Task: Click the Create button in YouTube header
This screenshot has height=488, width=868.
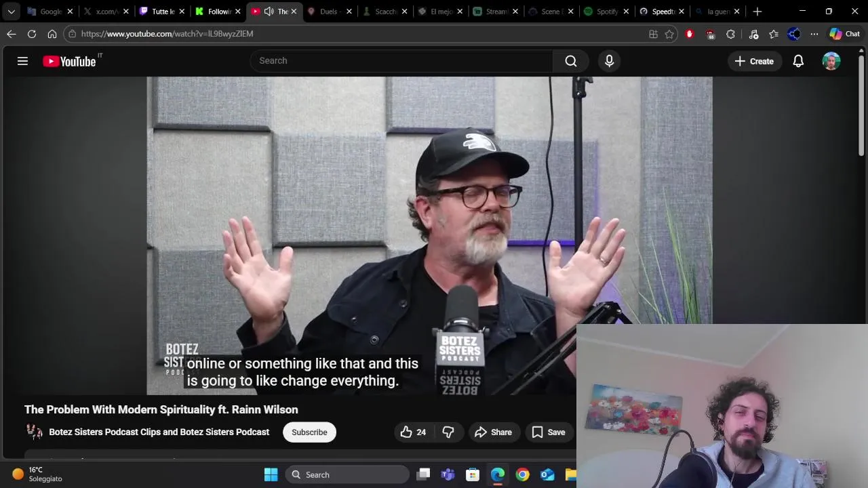Action: [754, 61]
